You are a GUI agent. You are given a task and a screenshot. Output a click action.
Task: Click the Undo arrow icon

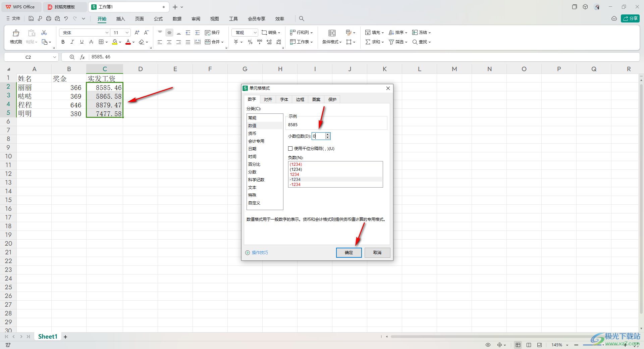pos(66,18)
